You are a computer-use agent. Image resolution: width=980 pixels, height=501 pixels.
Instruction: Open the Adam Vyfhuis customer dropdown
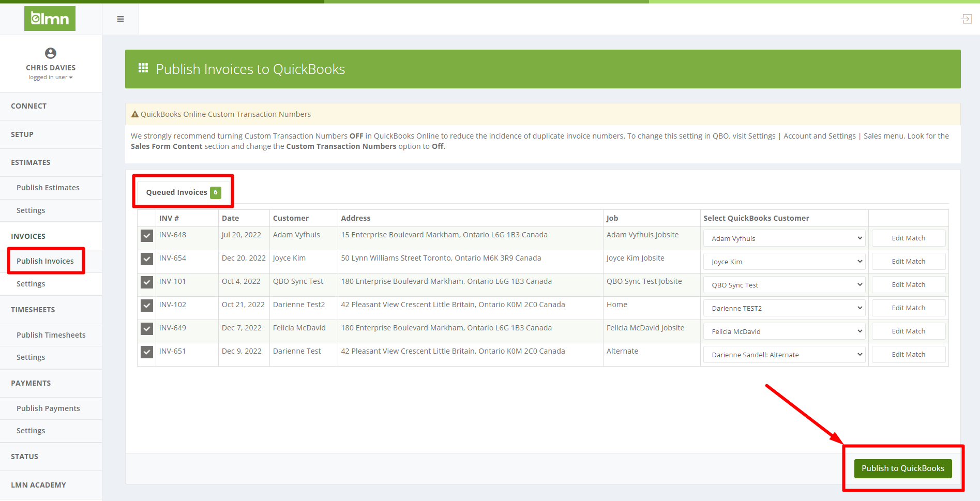point(784,238)
